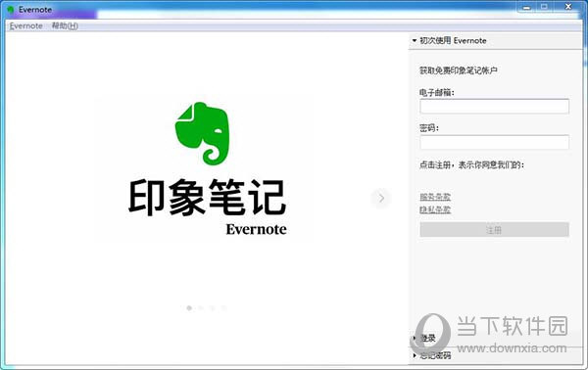Image resolution: width=588 pixels, height=370 pixels.
Task: Select the second carousel page dot
Action: [201, 307]
